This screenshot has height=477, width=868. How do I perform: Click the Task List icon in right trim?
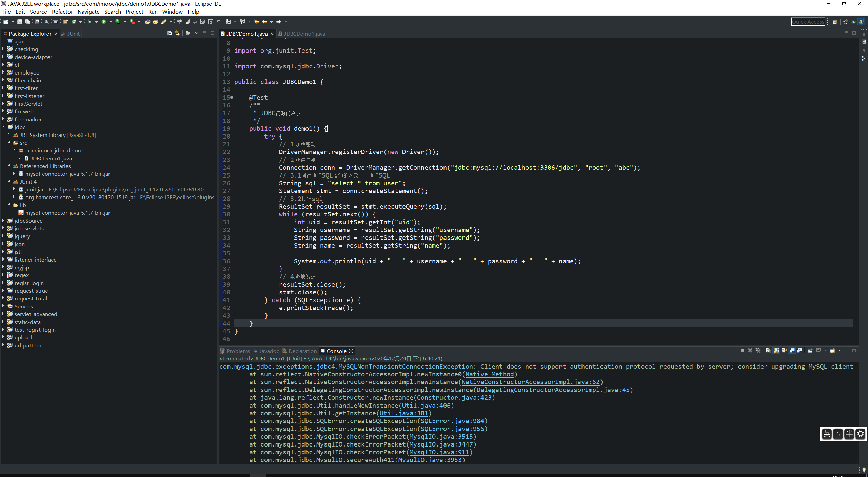click(864, 42)
